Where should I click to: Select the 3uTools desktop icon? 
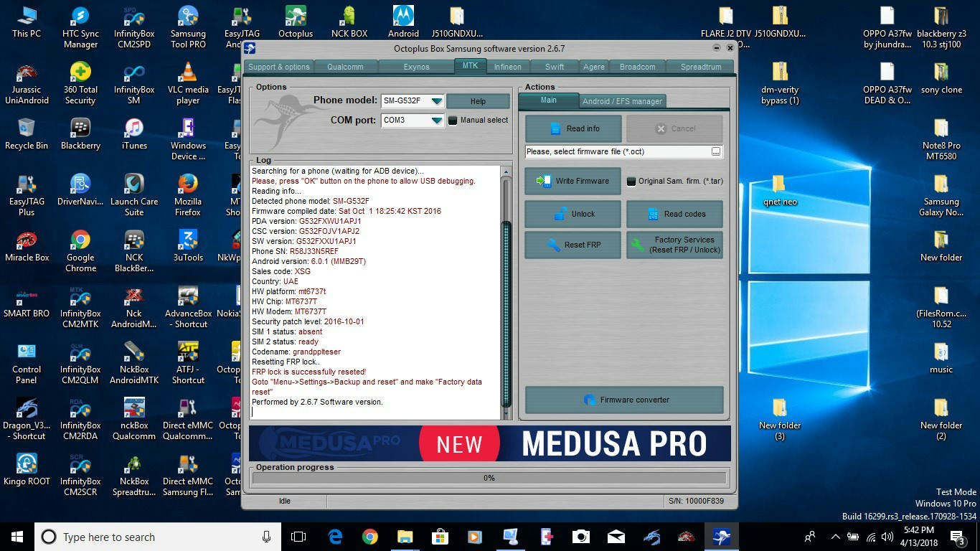[188, 246]
